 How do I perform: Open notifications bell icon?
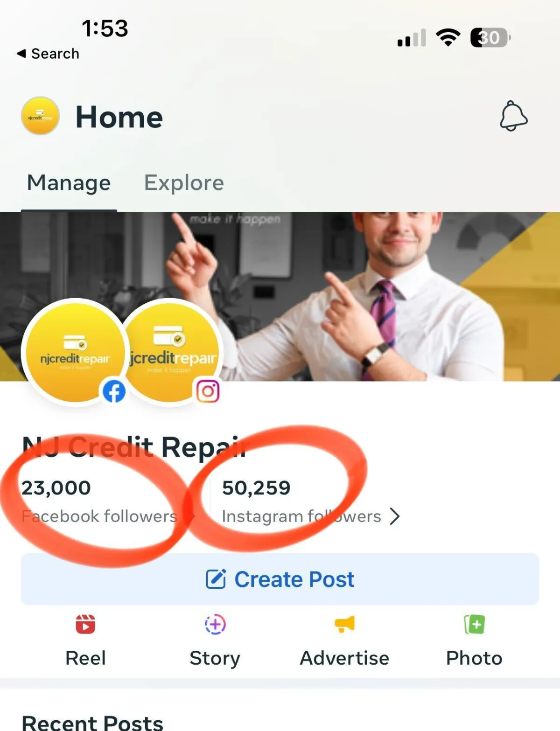[513, 116]
